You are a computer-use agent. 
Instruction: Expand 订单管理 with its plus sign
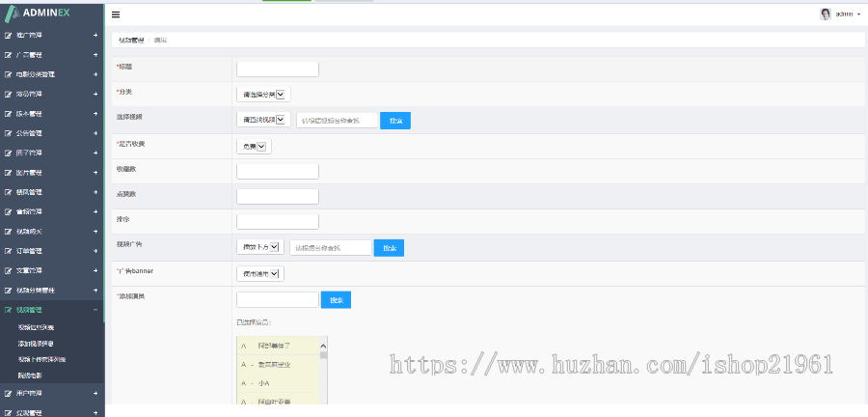pyautogui.click(x=95, y=251)
